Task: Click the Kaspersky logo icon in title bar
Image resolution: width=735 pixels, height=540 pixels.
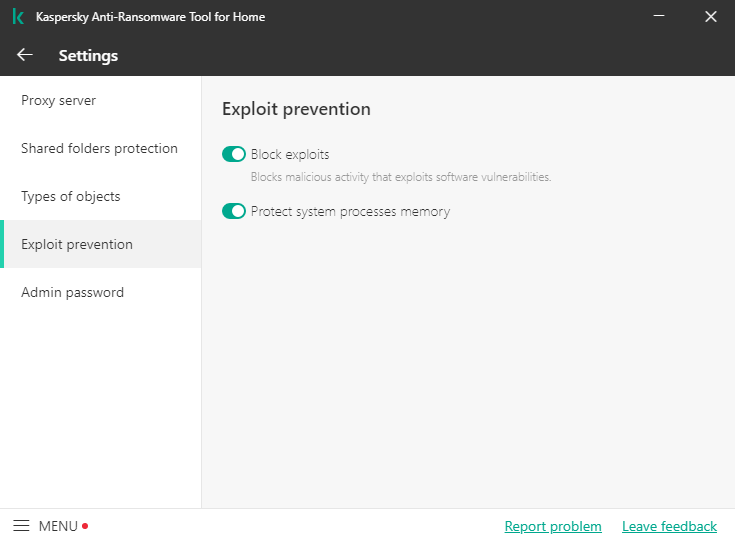Action: click(x=18, y=17)
